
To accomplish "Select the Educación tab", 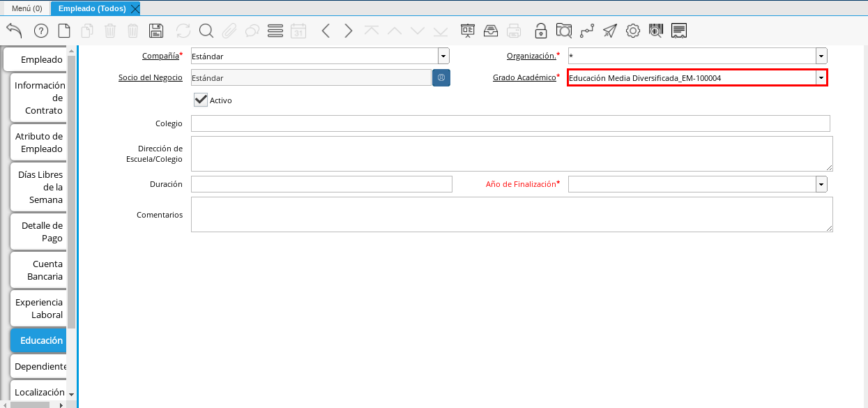I will pos(38,340).
